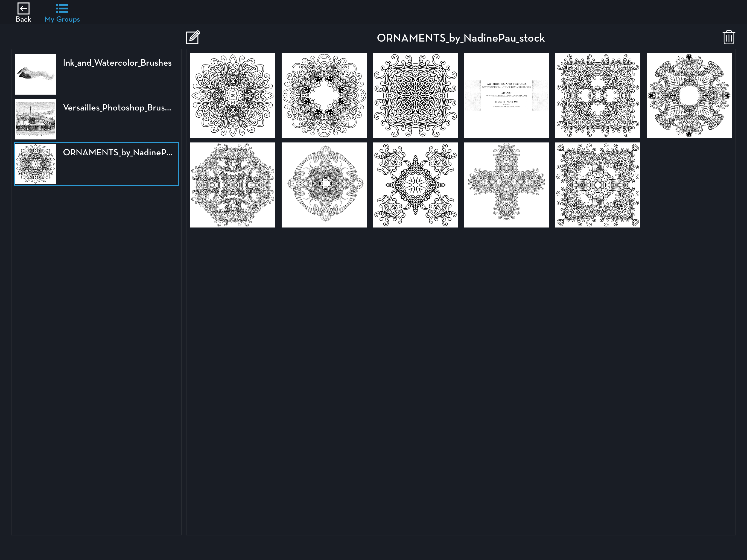Choose the last brush in the top row
The image size is (747, 560).
tap(689, 96)
